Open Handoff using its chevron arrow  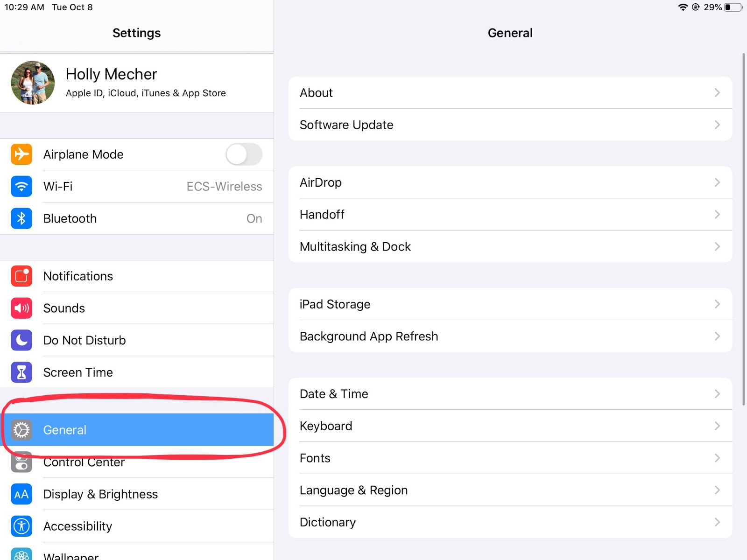pos(717,215)
